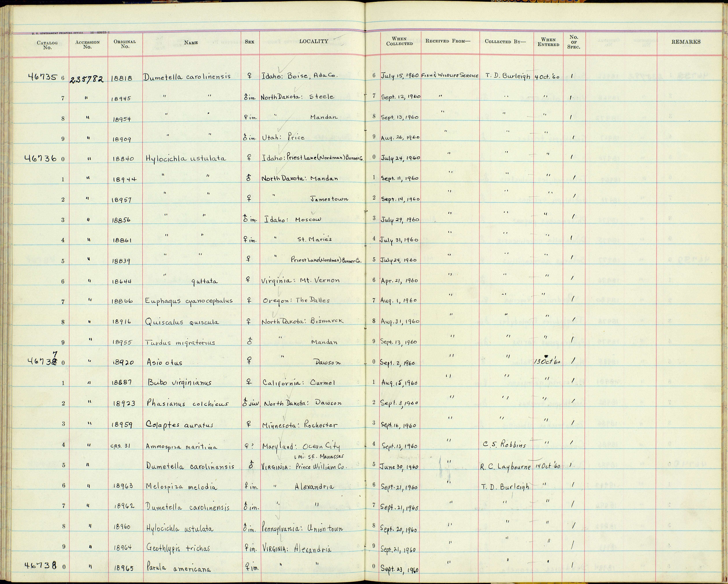Click the 'Received From—' column header
Viewport: 728px width, 584px height.
click(x=448, y=41)
